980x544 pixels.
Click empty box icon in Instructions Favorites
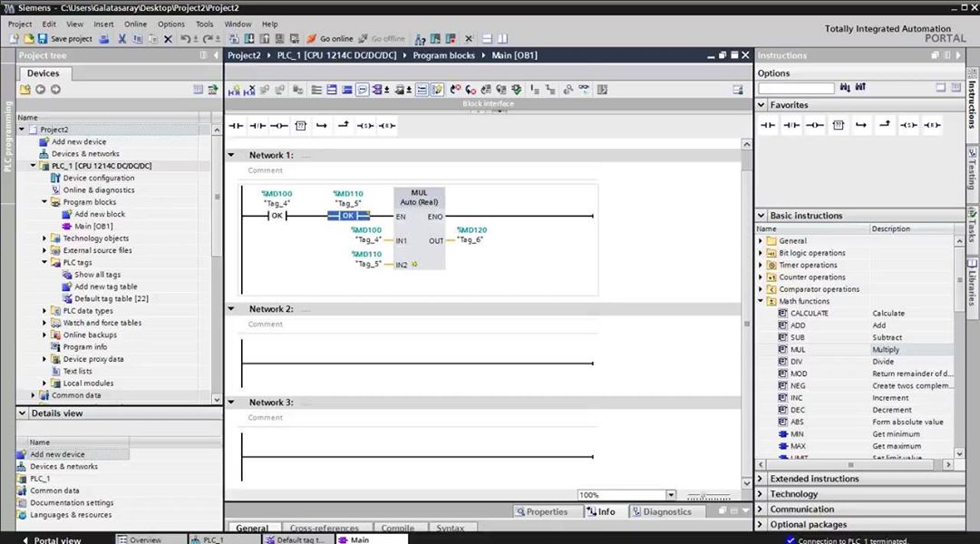click(839, 125)
